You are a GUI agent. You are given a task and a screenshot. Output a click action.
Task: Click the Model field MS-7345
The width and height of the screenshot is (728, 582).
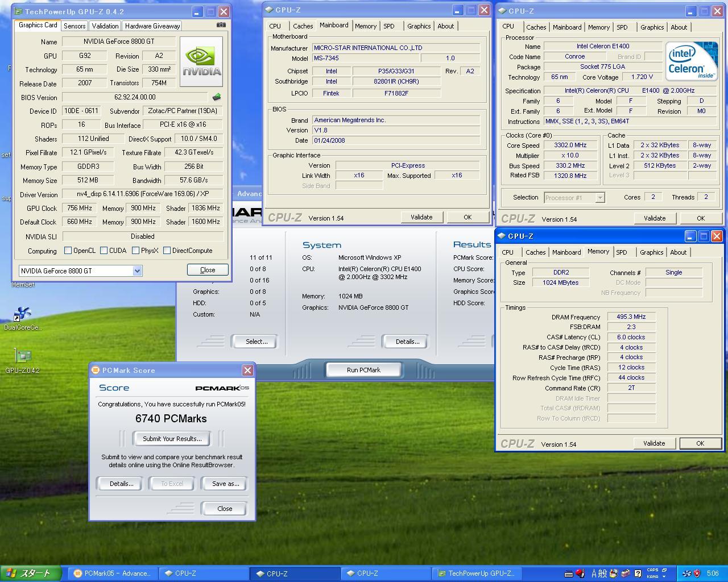pyautogui.click(x=366, y=58)
